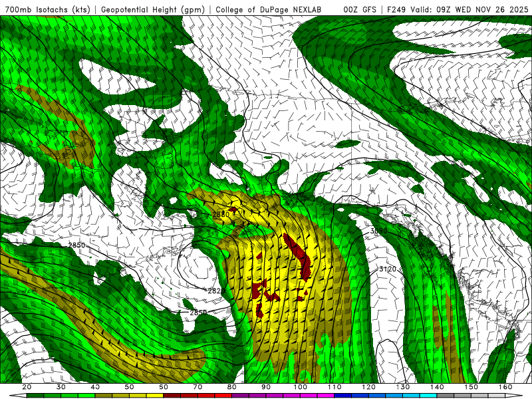Click the 20 tick label on colorbar
Viewport: 532px width, 399px height.
27,387
